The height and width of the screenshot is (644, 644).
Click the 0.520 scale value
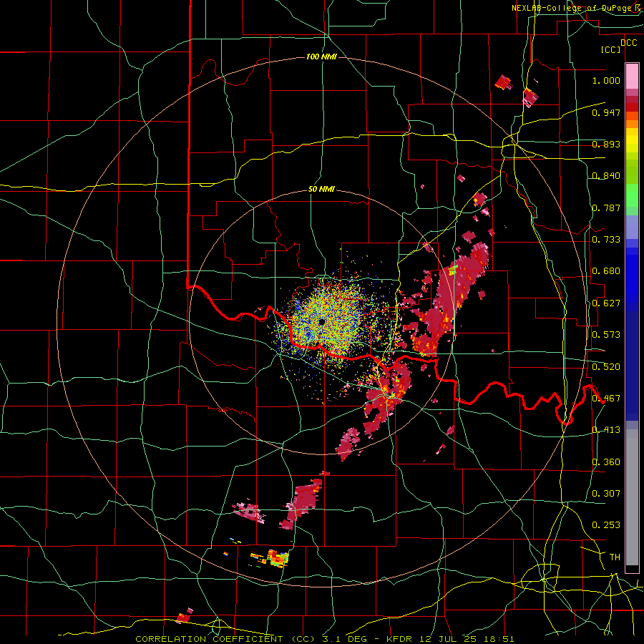[606, 367]
